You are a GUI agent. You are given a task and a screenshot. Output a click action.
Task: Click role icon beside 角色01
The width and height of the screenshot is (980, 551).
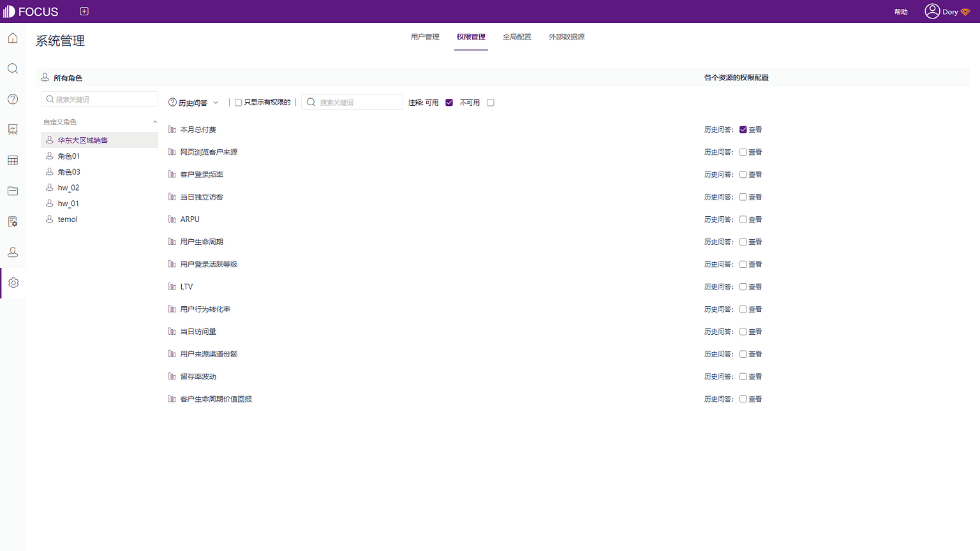[x=50, y=156]
